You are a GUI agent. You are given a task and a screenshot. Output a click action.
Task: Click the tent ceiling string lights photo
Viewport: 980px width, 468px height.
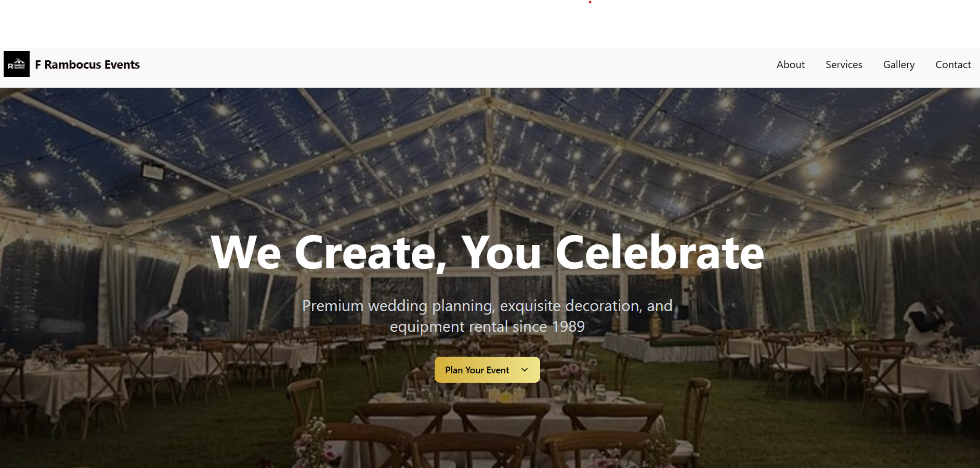pos(490,278)
